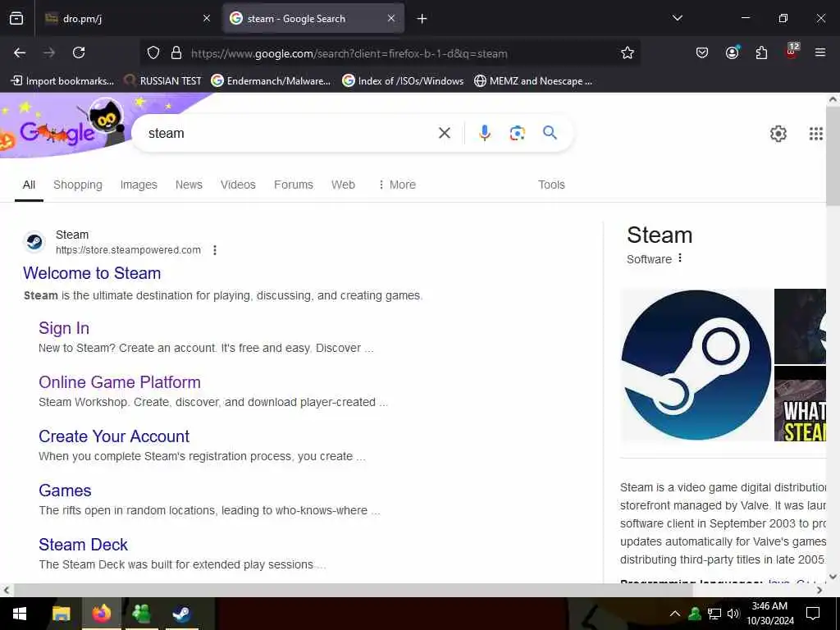Select the Forums results tab

tap(294, 185)
